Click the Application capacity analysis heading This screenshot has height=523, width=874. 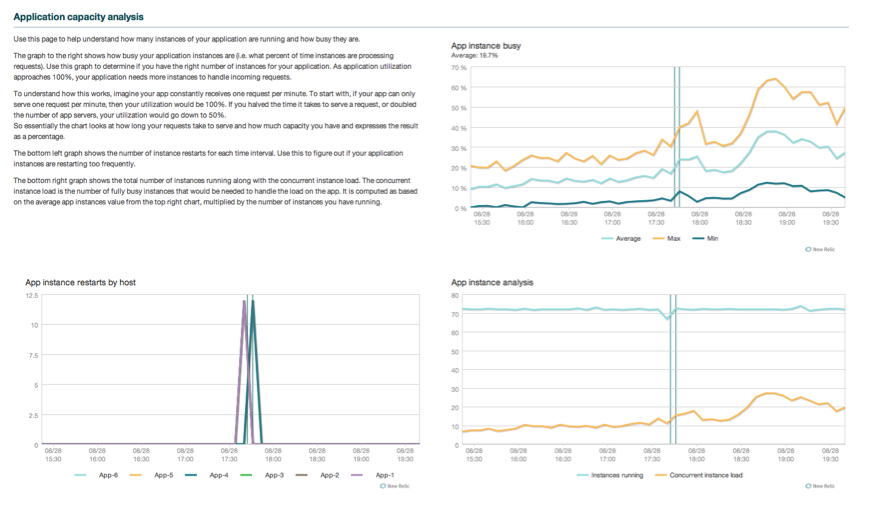(78, 17)
